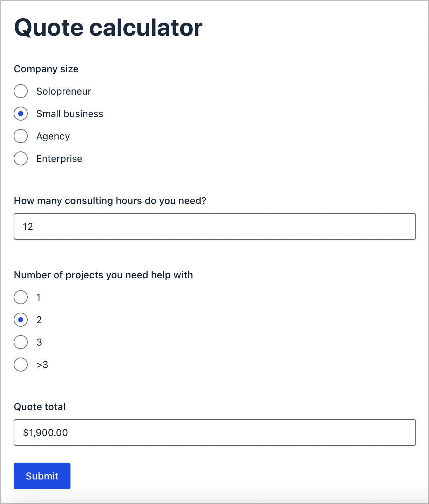Screen dimensions: 429x504
Task: Click the consulting hours input field
Action: tap(214, 226)
